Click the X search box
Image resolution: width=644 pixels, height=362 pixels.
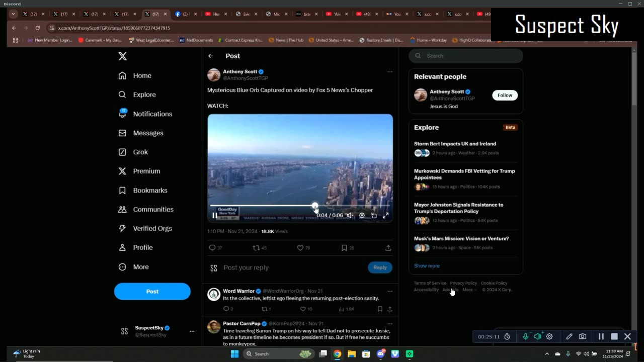click(x=466, y=56)
